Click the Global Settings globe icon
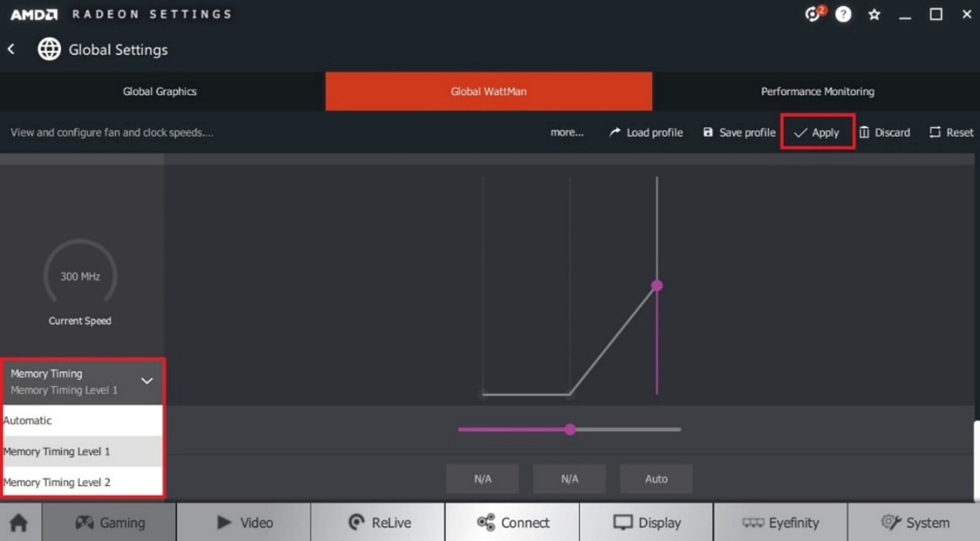Image resolution: width=980 pixels, height=541 pixels. tap(49, 49)
